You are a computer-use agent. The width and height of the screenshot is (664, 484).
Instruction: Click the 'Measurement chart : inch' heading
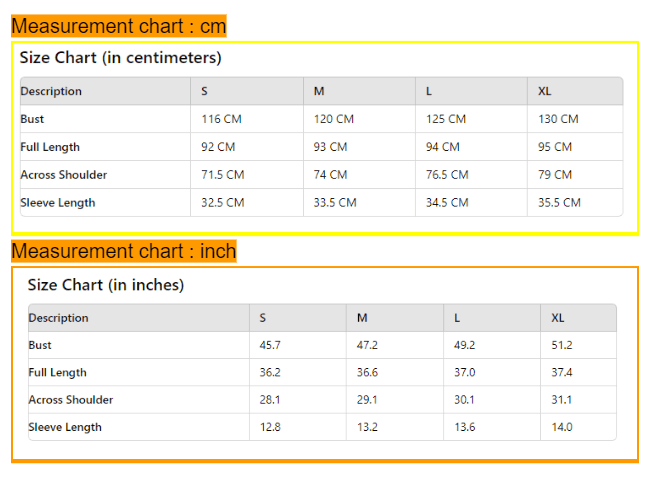124,251
